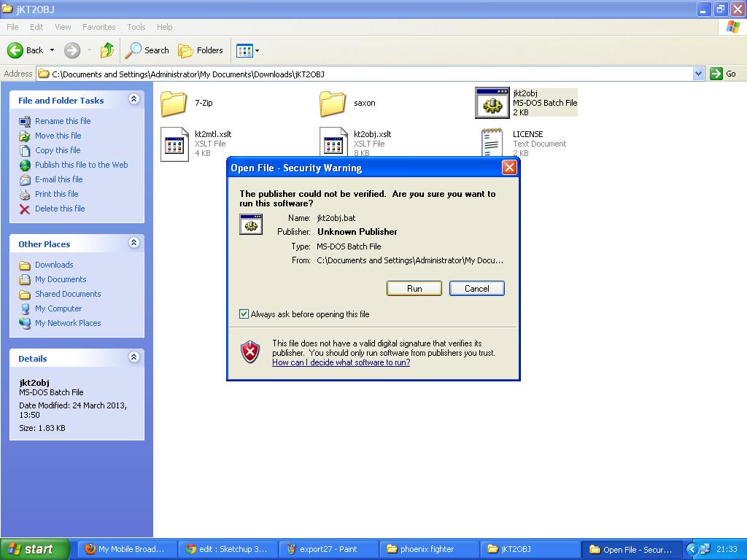
Task: Click the Print this file printer icon
Action: click(25, 194)
